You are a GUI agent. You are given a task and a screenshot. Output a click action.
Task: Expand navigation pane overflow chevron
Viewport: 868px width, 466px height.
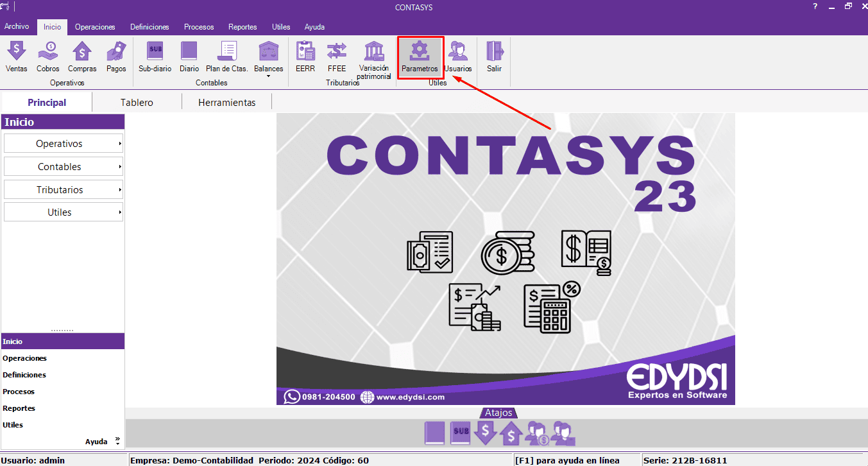tap(117, 441)
